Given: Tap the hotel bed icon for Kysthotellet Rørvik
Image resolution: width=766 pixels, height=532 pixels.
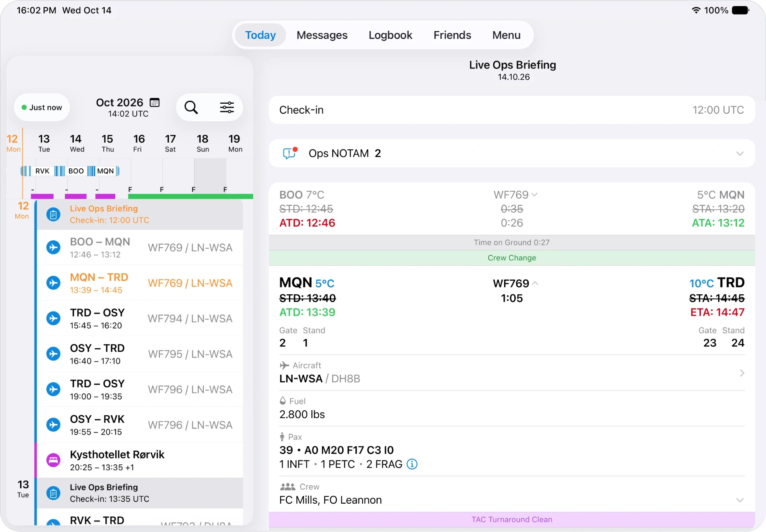Looking at the screenshot, I should (x=53, y=460).
